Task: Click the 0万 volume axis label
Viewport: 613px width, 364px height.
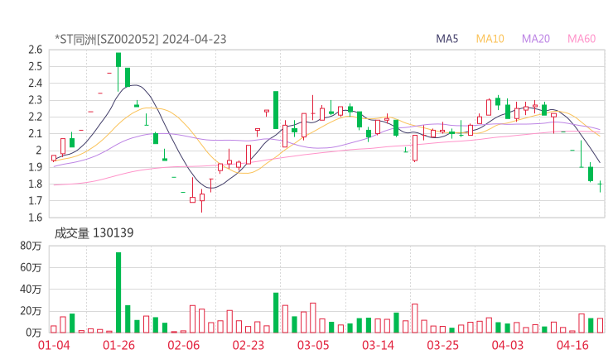Action: [34, 333]
